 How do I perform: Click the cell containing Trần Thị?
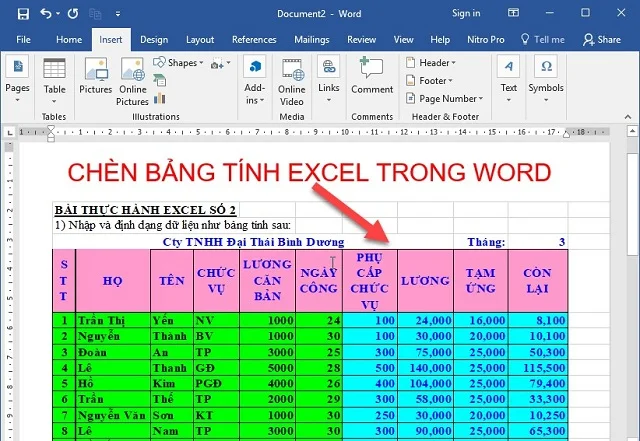(x=113, y=321)
